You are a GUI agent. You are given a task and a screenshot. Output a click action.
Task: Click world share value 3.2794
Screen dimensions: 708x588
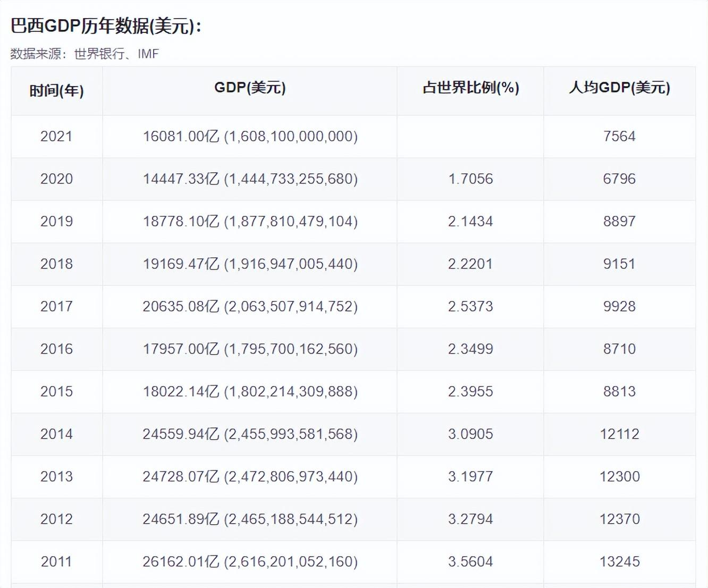(x=470, y=519)
